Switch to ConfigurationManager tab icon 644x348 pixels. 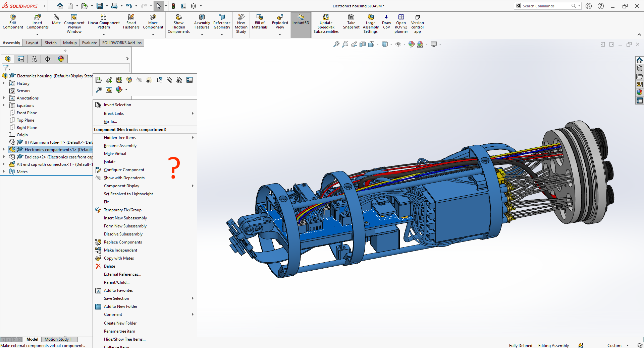34,59
